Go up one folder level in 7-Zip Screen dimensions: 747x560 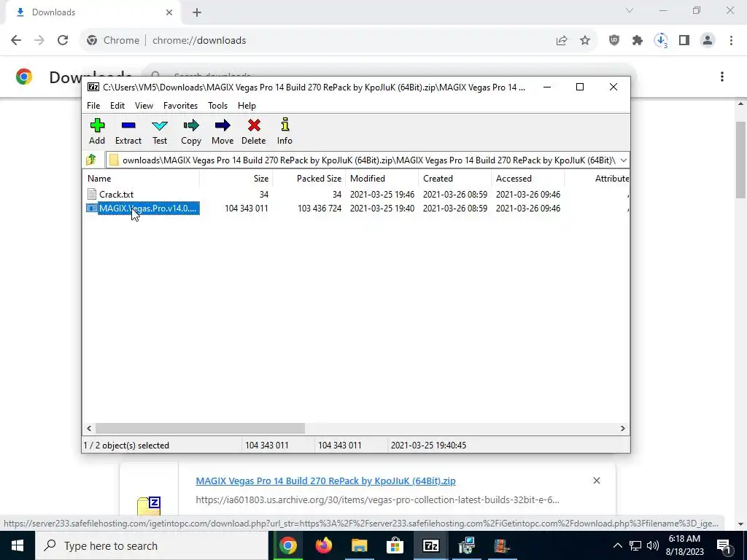[x=91, y=160]
